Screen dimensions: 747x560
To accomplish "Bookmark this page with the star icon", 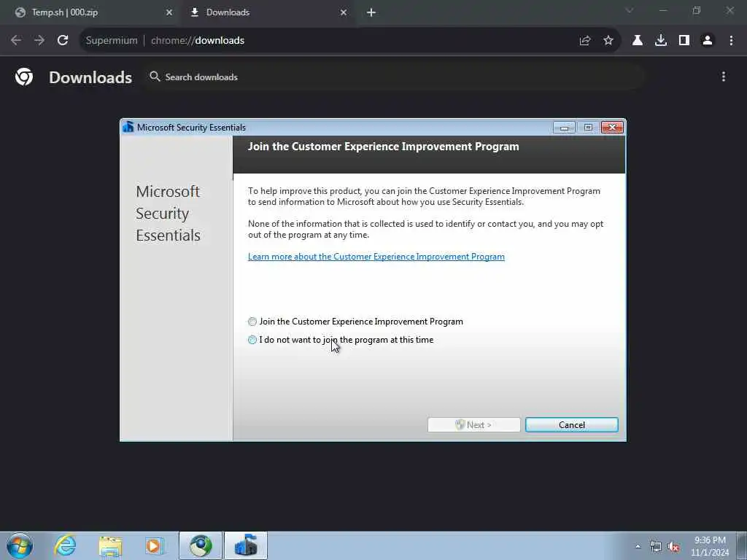I will (x=608, y=41).
